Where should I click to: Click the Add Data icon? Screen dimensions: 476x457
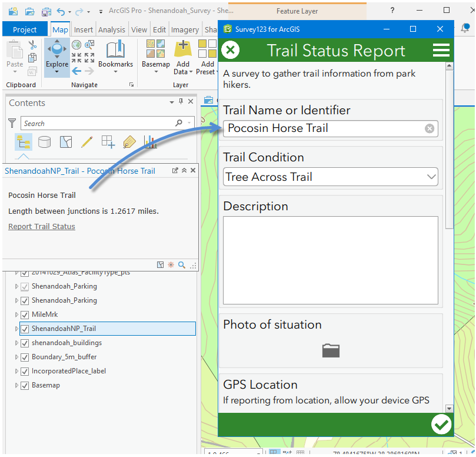(183, 49)
